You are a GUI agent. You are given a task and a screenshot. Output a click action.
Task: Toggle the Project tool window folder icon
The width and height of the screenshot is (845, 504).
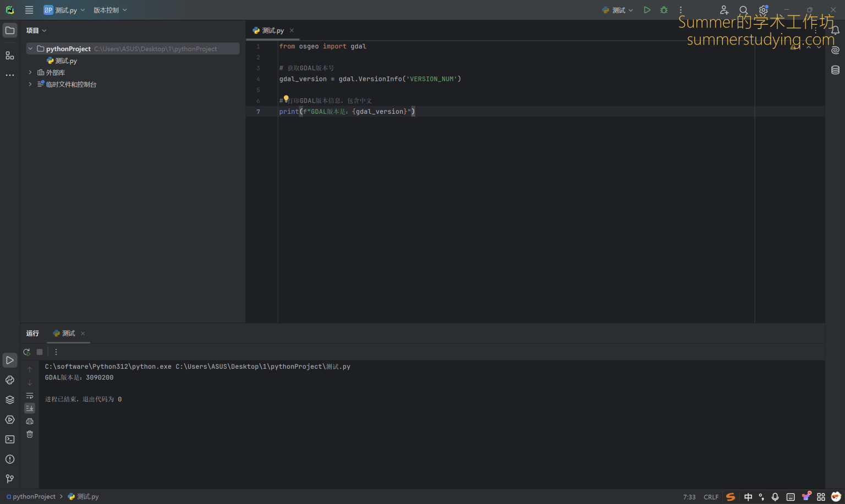tap(10, 30)
